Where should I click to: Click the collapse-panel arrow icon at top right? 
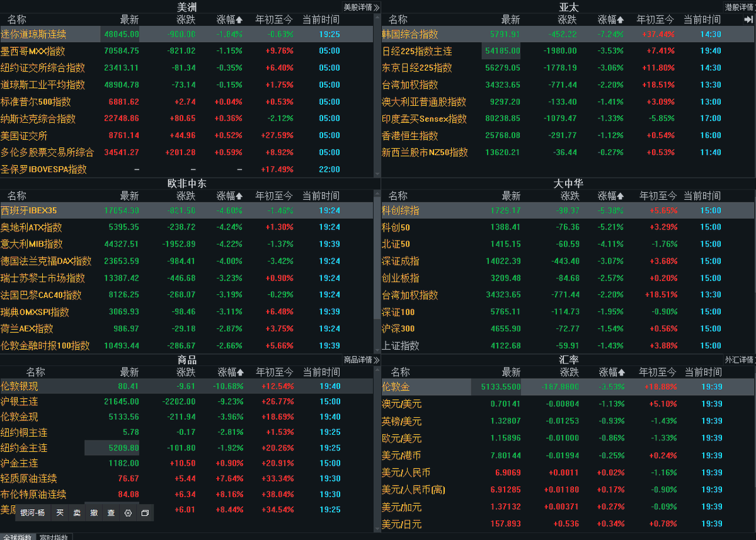[748, 20]
